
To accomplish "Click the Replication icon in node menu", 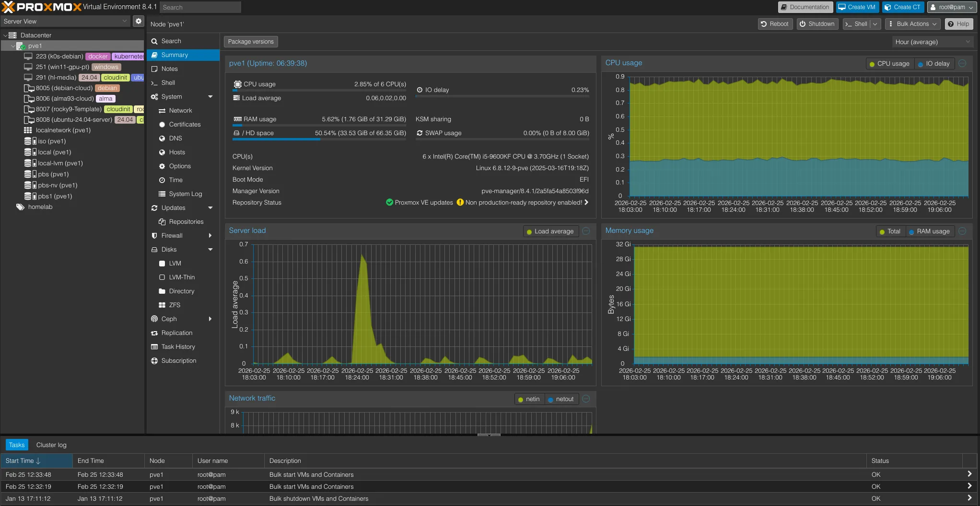I will (154, 333).
